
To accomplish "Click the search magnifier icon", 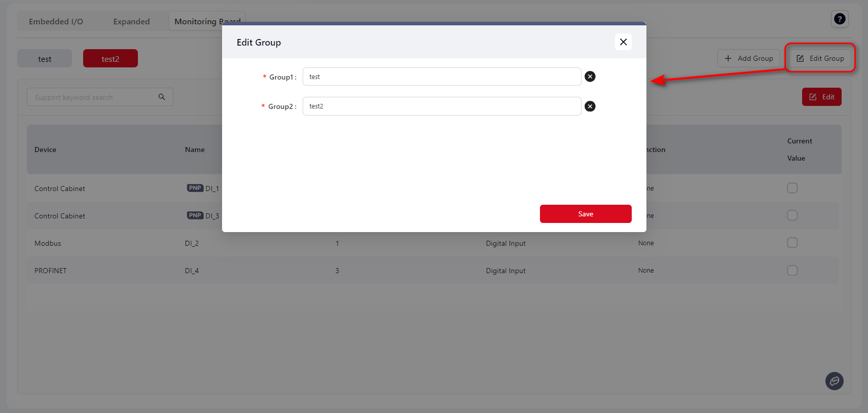I will [x=162, y=97].
